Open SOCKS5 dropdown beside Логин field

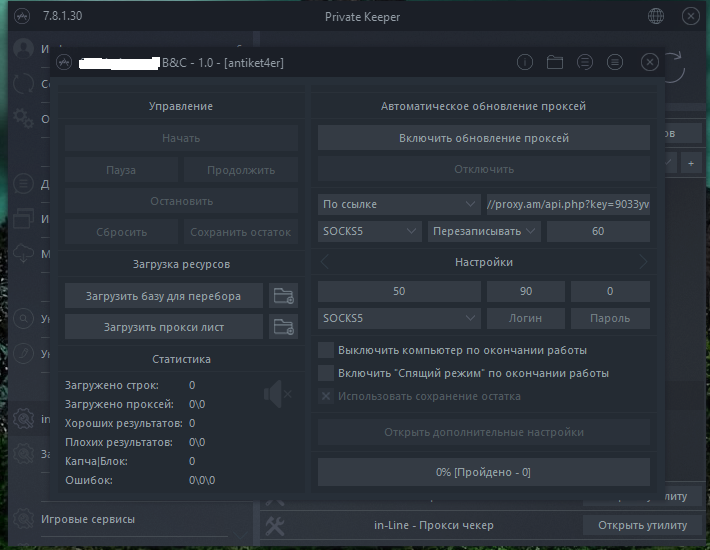point(399,318)
